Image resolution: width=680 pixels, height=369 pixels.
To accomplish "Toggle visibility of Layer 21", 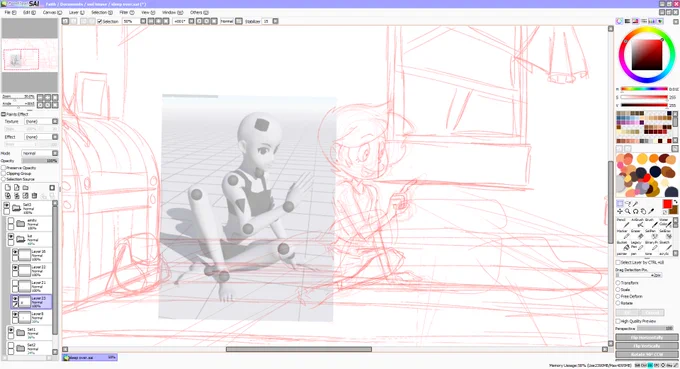I will point(15,283).
